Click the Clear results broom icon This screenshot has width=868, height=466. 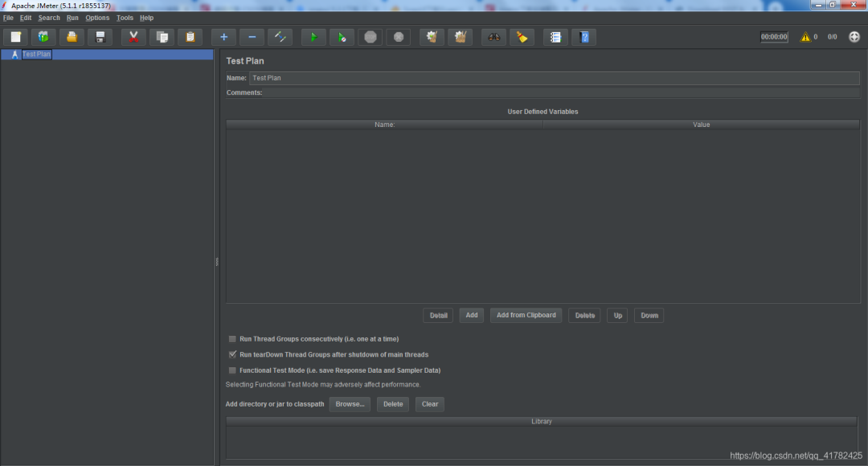432,37
